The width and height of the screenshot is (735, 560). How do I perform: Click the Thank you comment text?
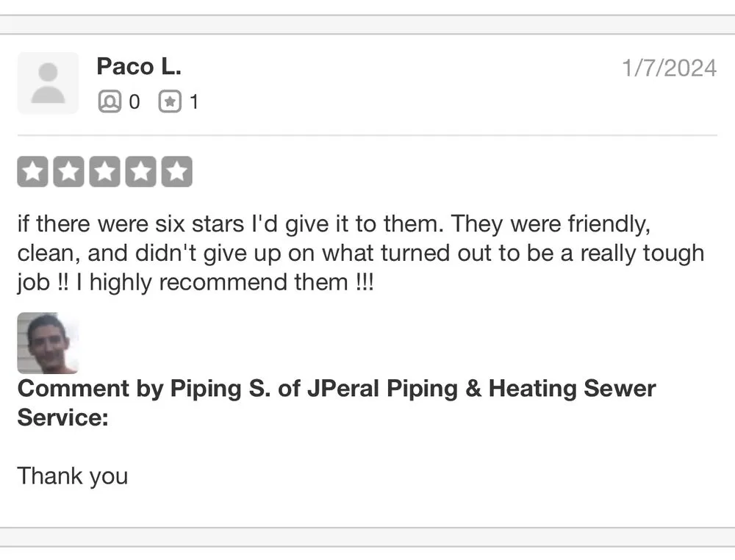(72, 476)
